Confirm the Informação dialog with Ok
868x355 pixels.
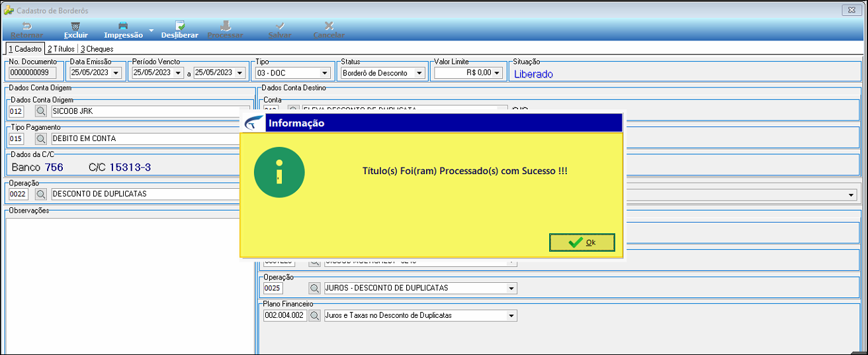582,242
